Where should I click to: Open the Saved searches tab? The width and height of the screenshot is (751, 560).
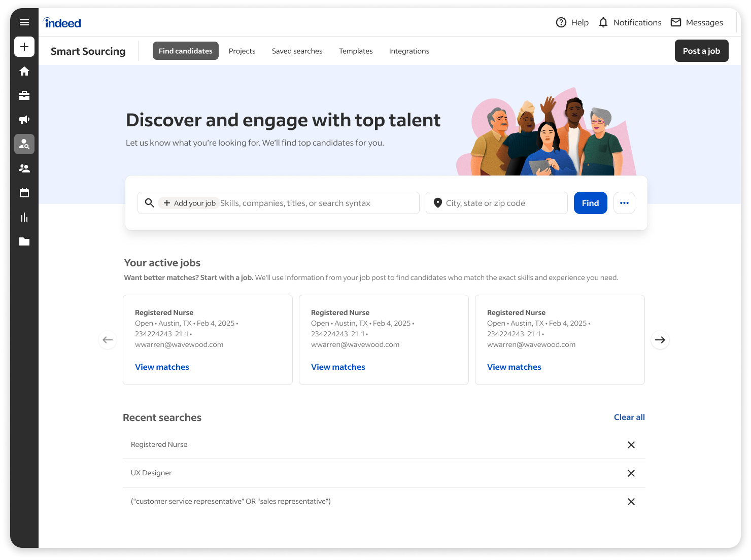point(297,51)
